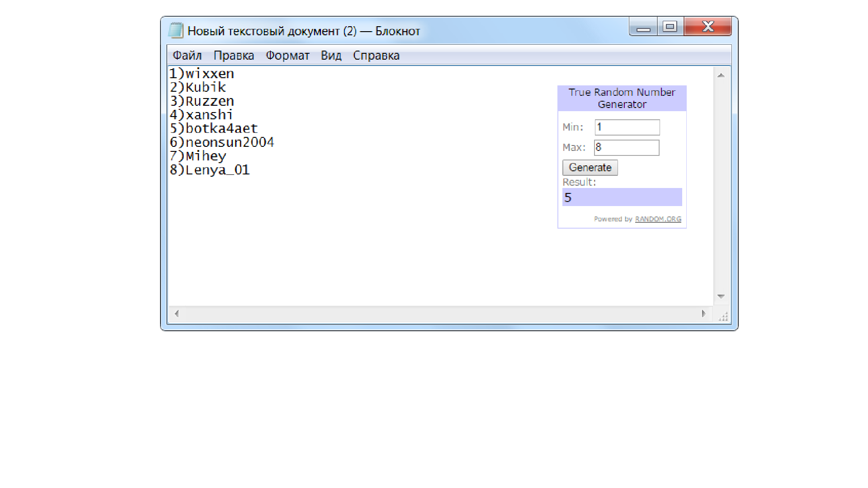Click the line 1)wixxen

click(202, 74)
